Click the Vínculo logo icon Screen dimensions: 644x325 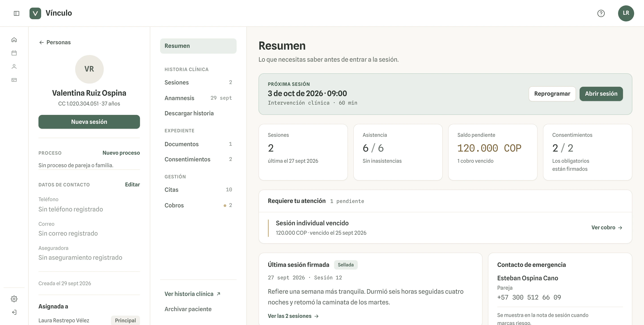click(x=35, y=13)
